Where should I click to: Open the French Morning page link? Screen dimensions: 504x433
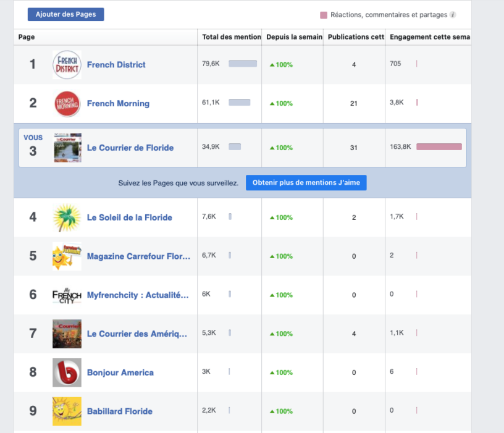[x=118, y=104]
